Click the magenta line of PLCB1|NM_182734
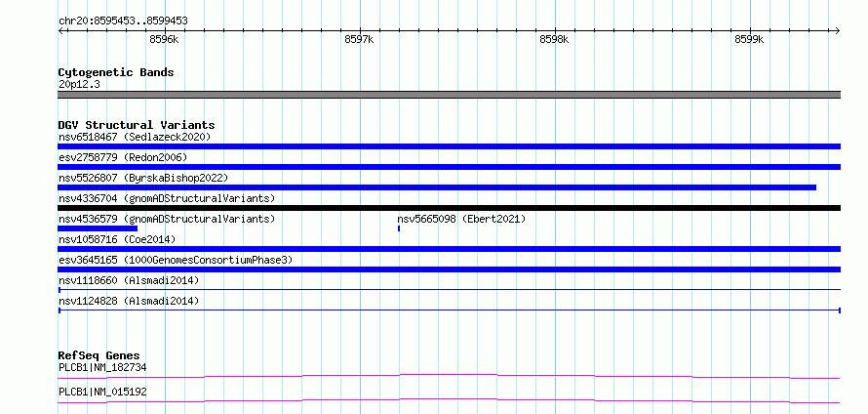 coord(449,376)
